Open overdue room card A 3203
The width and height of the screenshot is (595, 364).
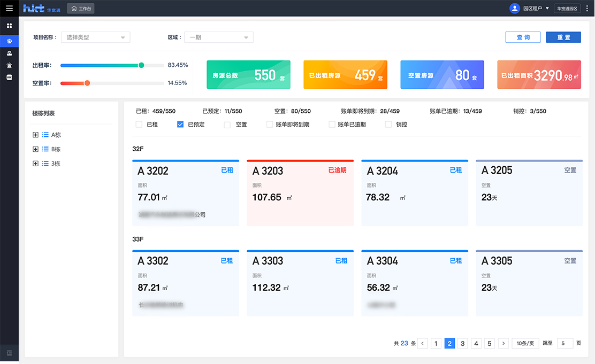pyautogui.click(x=300, y=193)
